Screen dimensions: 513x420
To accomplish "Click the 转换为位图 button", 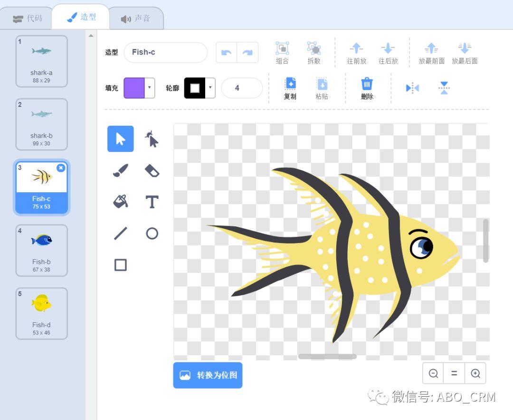I will (x=208, y=375).
